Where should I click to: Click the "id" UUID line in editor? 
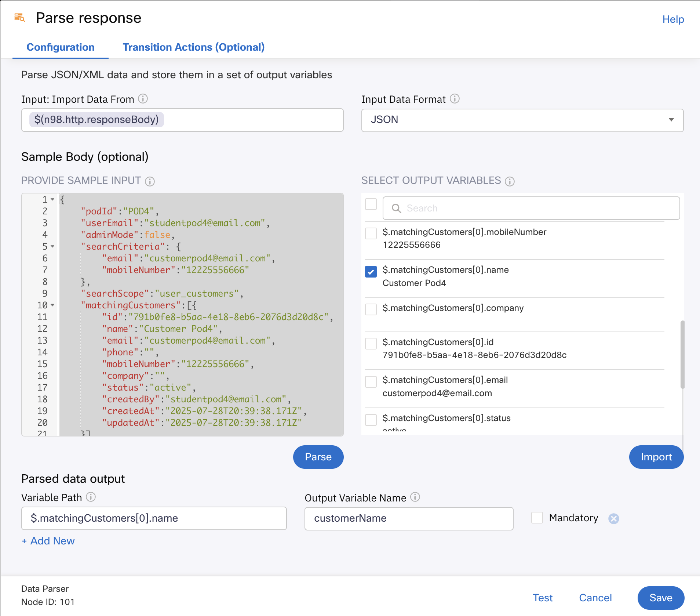(x=218, y=317)
